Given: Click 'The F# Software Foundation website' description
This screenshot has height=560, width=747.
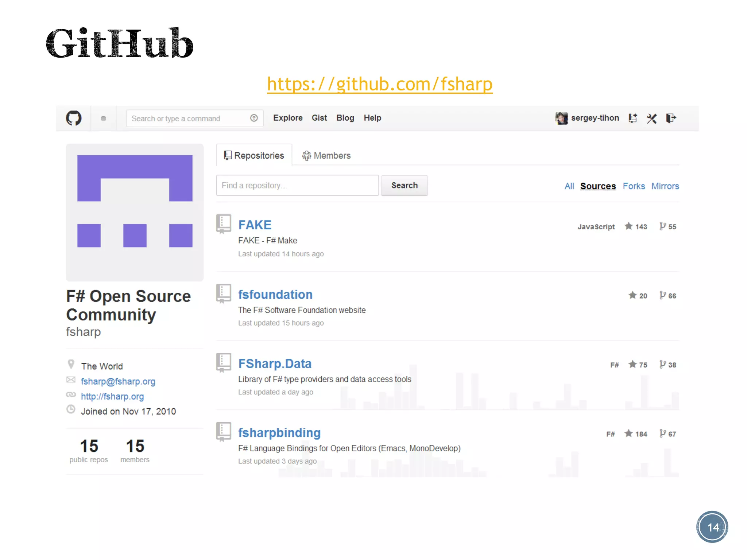Looking at the screenshot, I should [302, 310].
